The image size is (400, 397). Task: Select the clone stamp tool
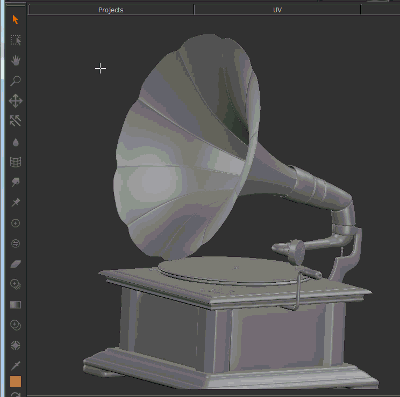click(16, 284)
